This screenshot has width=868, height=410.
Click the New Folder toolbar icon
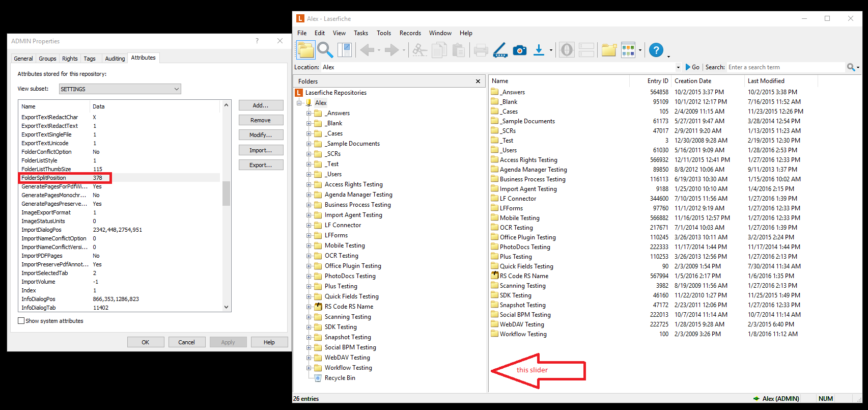tap(609, 50)
